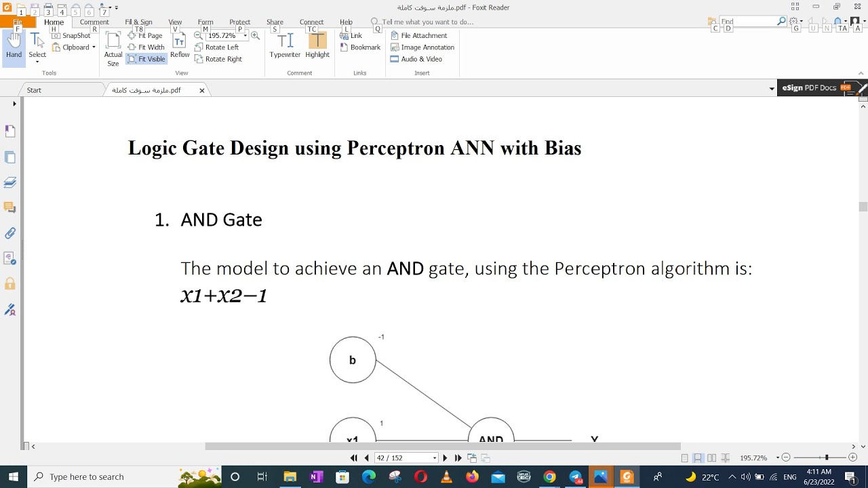
Task: Open the search settings gear dropdown
Action: (795, 22)
